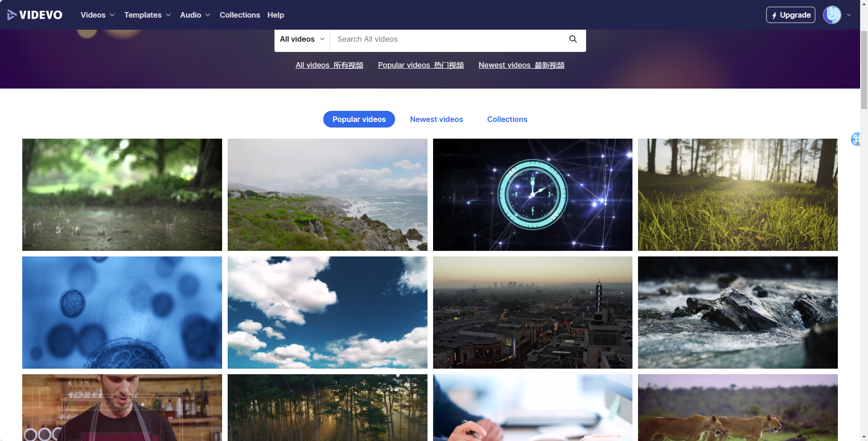Open the clouds in blue sky video

pyautogui.click(x=327, y=313)
